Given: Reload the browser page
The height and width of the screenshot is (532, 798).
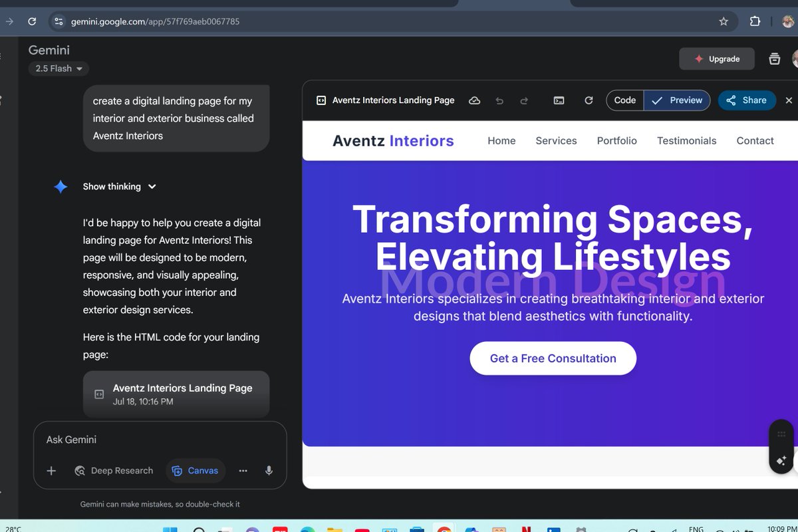Looking at the screenshot, I should click(x=32, y=21).
